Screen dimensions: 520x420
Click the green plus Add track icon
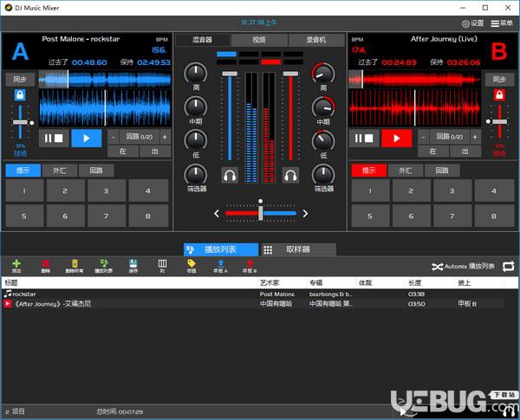[16, 266]
